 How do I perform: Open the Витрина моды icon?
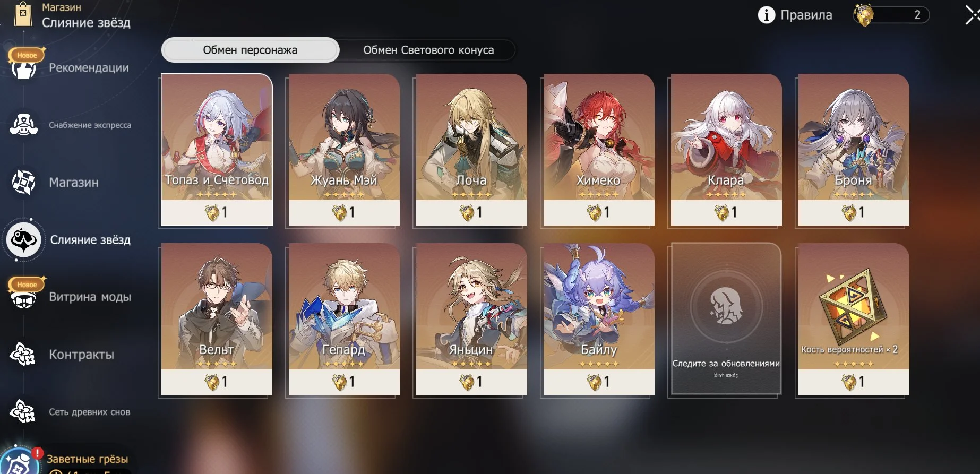click(24, 298)
